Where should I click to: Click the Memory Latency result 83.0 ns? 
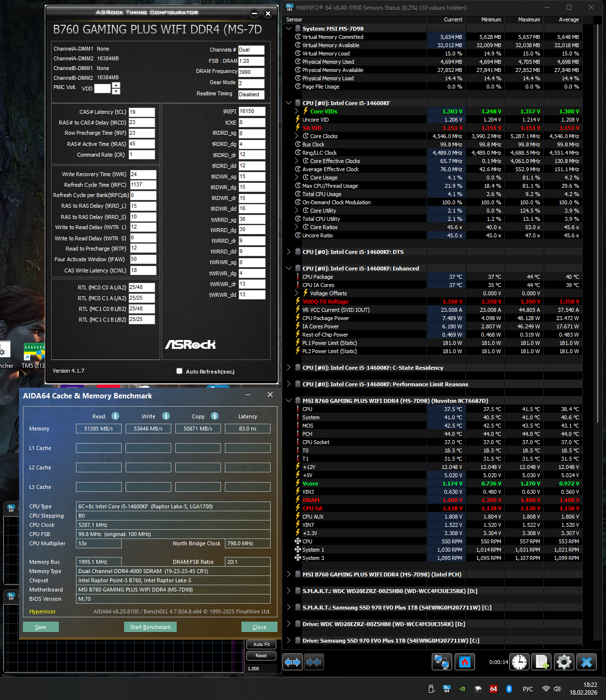tap(248, 429)
